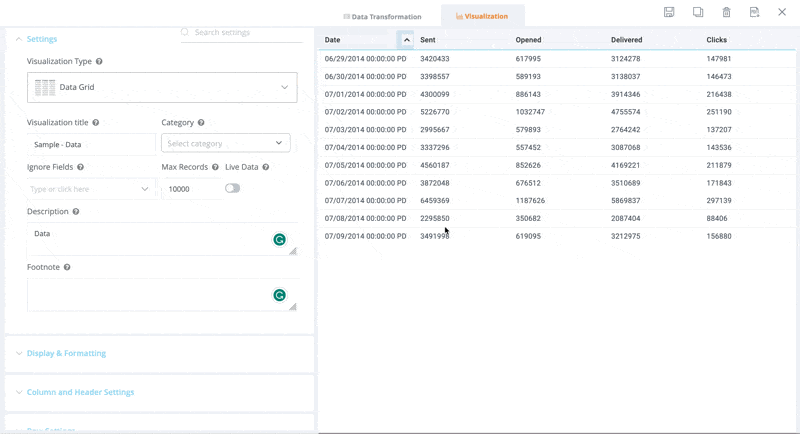Toggle the Live Data switch
This screenshot has width=800, height=434.
pyautogui.click(x=232, y=188)
